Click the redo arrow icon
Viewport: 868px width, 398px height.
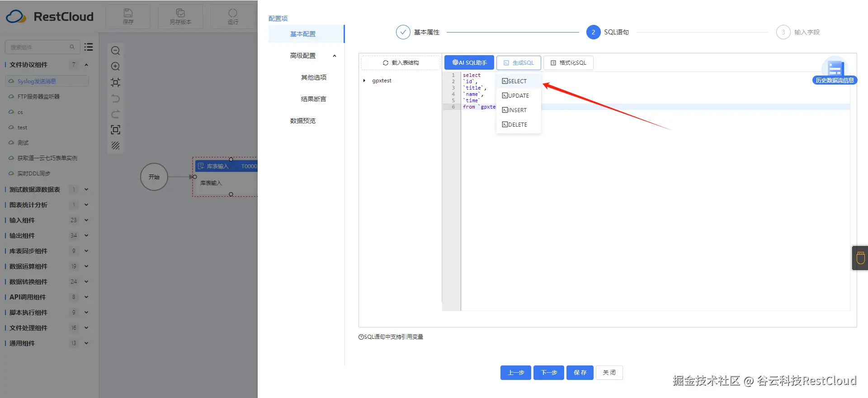(x=116, y=114)
